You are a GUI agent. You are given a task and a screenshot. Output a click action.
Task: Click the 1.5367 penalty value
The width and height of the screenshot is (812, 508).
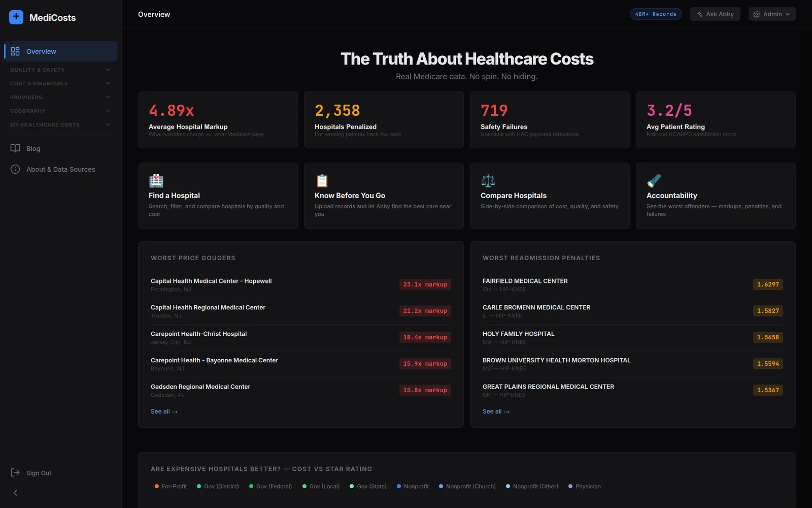pyautogui.click(x=768, y=390)
